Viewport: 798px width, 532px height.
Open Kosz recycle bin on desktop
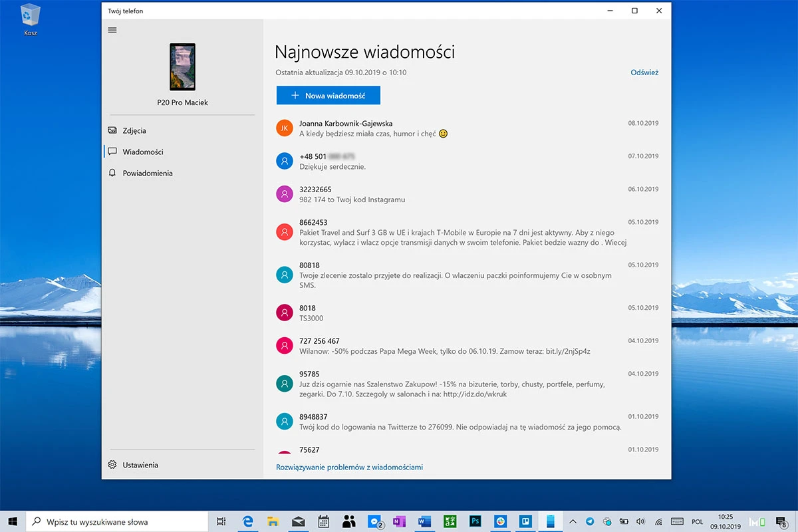(30, 20)
